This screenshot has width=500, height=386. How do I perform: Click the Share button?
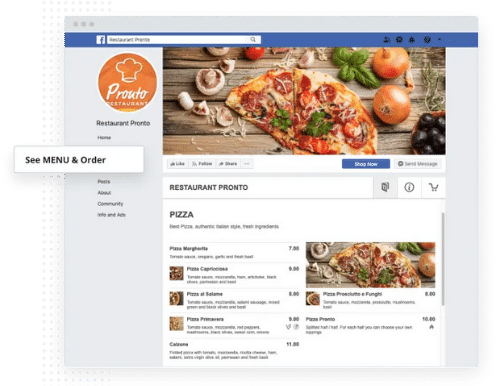228,164
